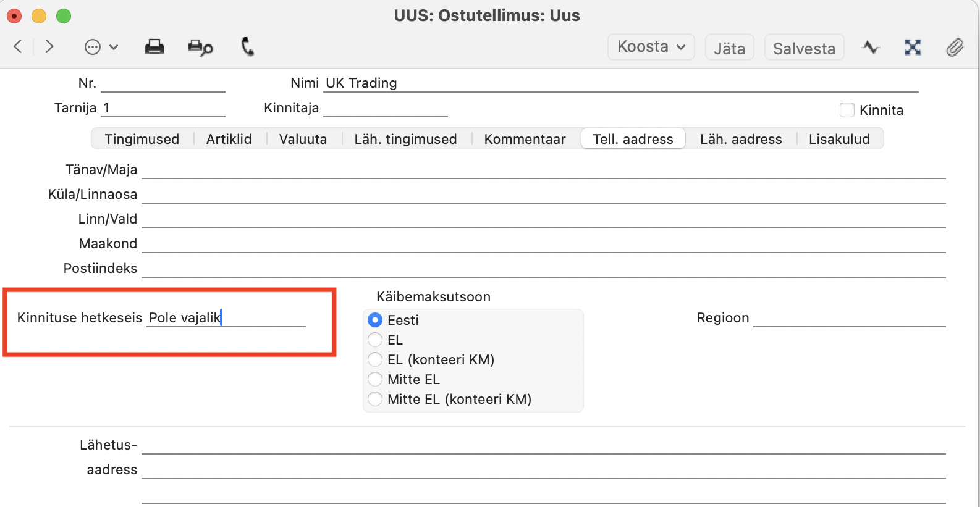Click the phone call icon
This screenshot has height=507, width=980.
click(248, 46)
